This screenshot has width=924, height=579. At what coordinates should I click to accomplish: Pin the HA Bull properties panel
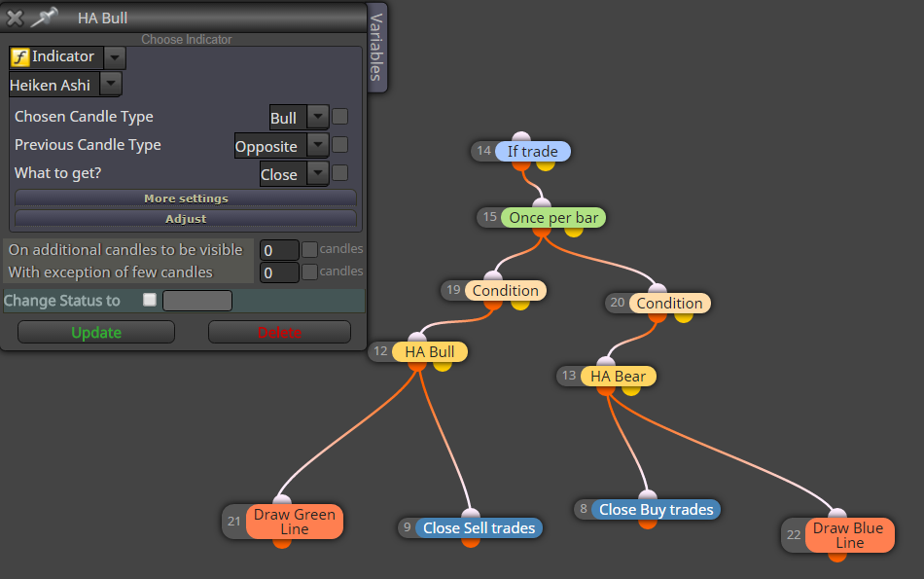(x=45, y=18)
